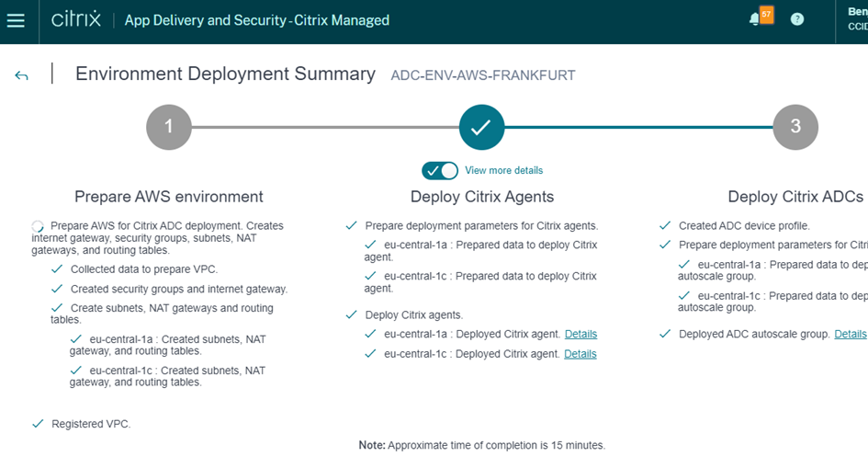
Task: Click checkmark beside eu-central-1c Deployed Citrix agent
Action: coord(370,353)
